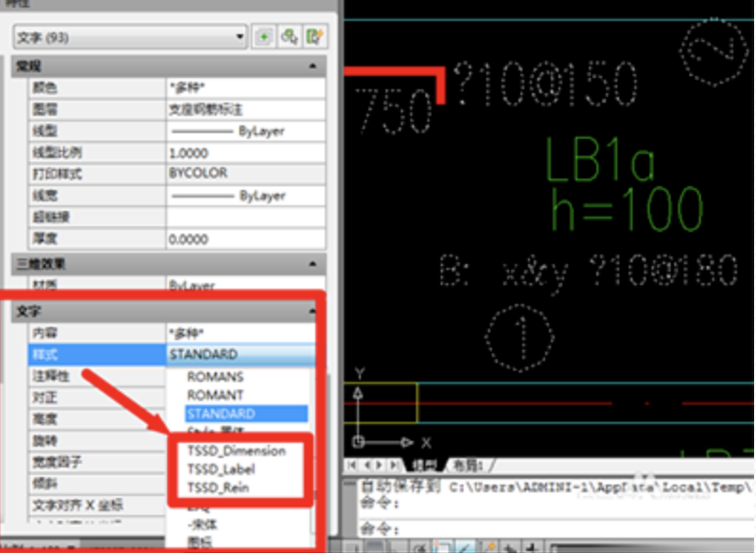Click the UCS origin icon in viewport

358,442
